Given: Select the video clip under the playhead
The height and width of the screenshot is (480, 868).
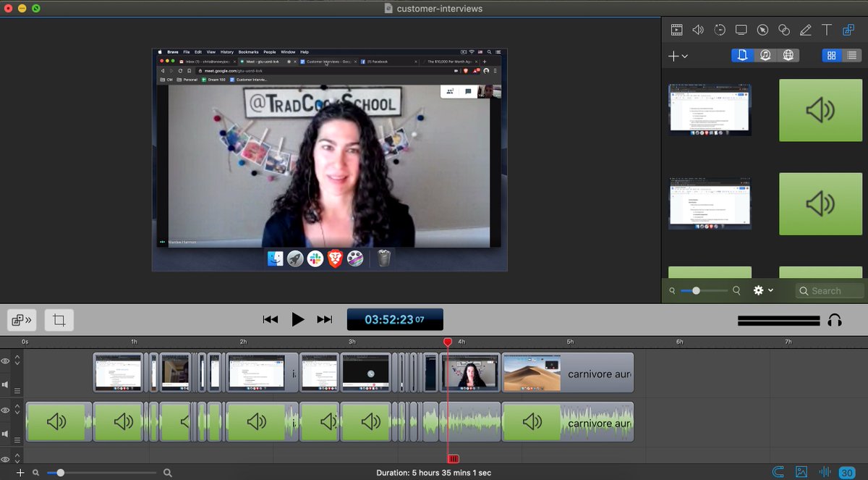Looking at the screenshot, I should 470,373.
